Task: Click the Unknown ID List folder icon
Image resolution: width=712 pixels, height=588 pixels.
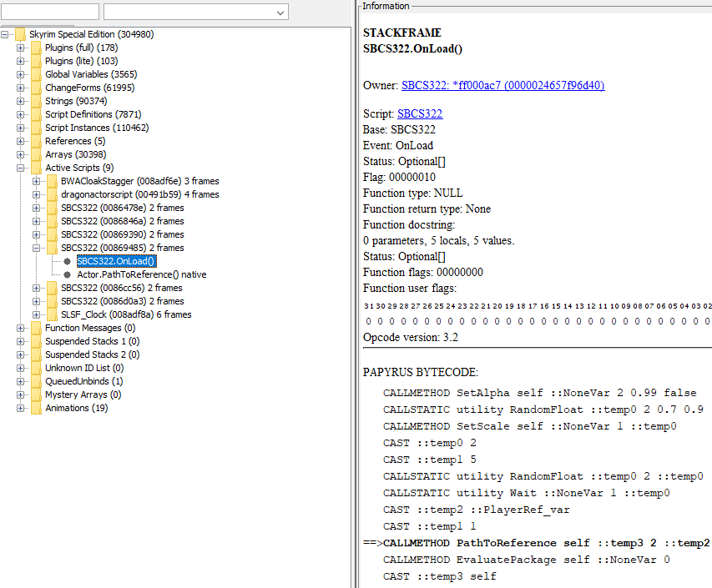Action: click(37, 368)
